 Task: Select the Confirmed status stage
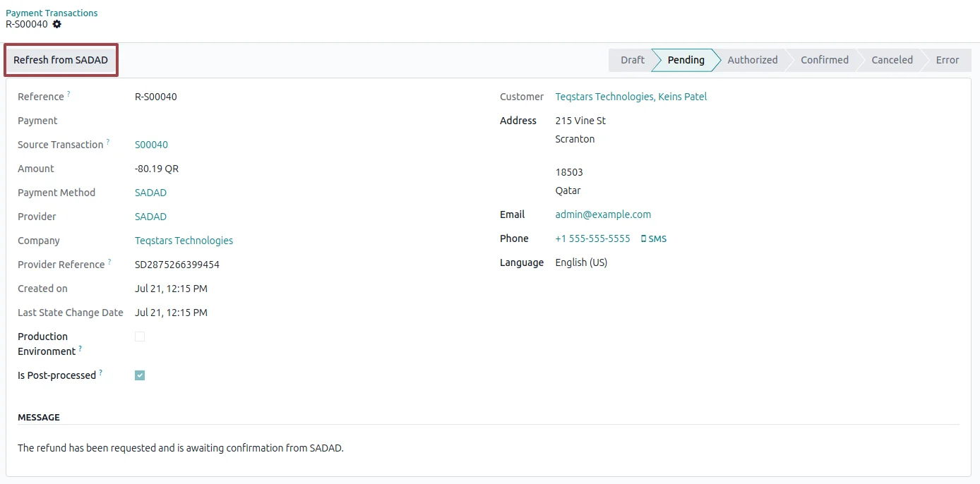point(825,60)
